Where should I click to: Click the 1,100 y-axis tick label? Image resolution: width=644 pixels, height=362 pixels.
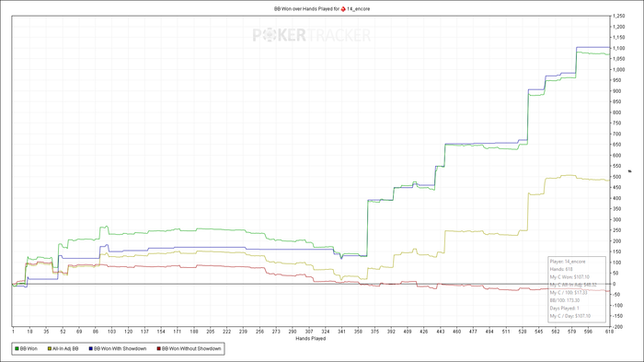[x=618, y=48]
